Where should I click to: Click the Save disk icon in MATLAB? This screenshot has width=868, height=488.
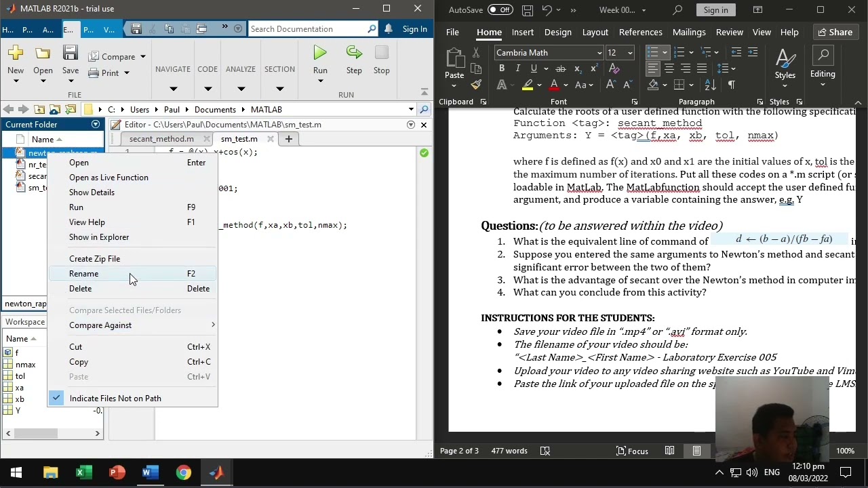71,54
